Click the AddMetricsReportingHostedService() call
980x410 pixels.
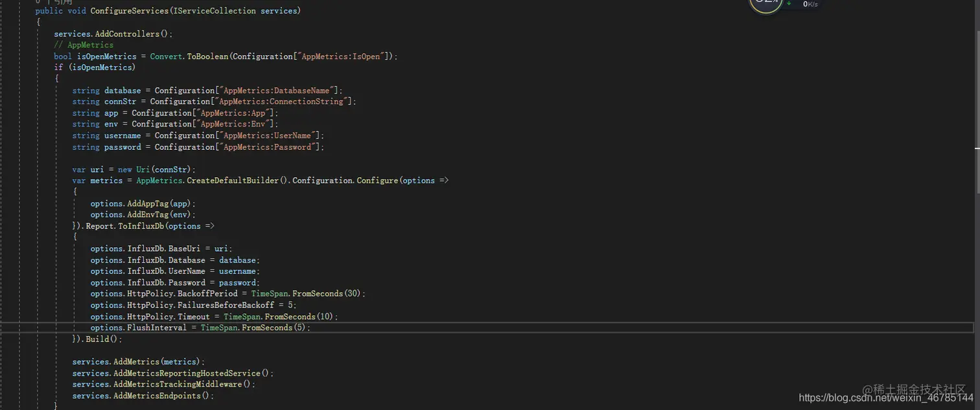point(192,374)
